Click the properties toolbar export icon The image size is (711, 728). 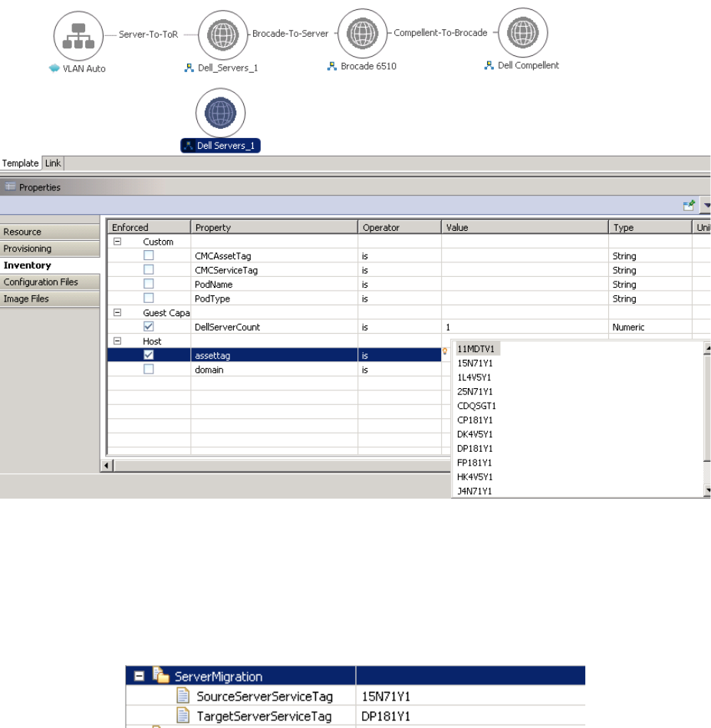click(690, 206)
